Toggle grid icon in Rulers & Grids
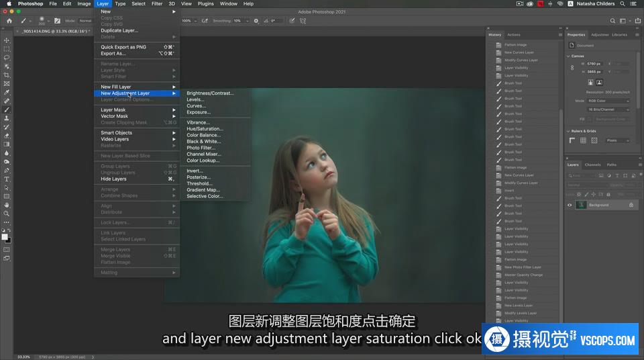The height and width of the screenshot is (360, 644). (583, 140)
